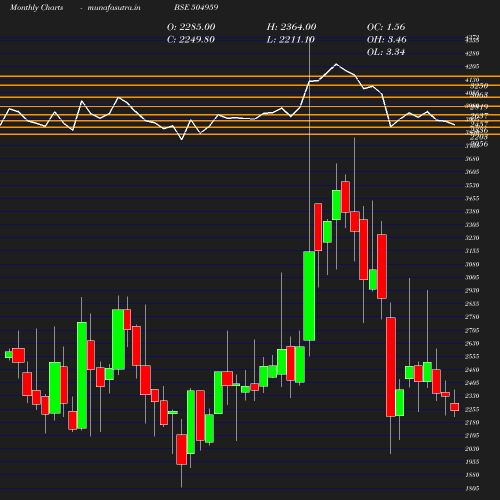Select the 4205 price axis label

tap(472, 66)
